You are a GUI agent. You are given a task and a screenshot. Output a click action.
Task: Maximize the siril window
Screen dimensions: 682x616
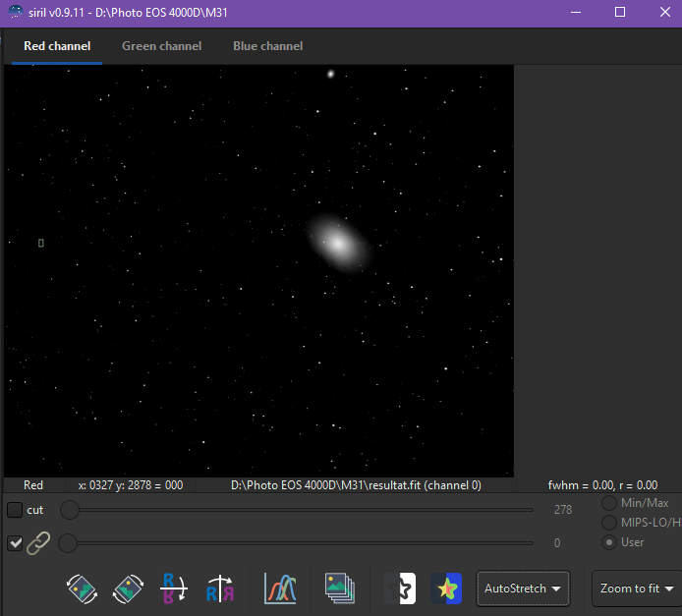[x=620, y=12]
